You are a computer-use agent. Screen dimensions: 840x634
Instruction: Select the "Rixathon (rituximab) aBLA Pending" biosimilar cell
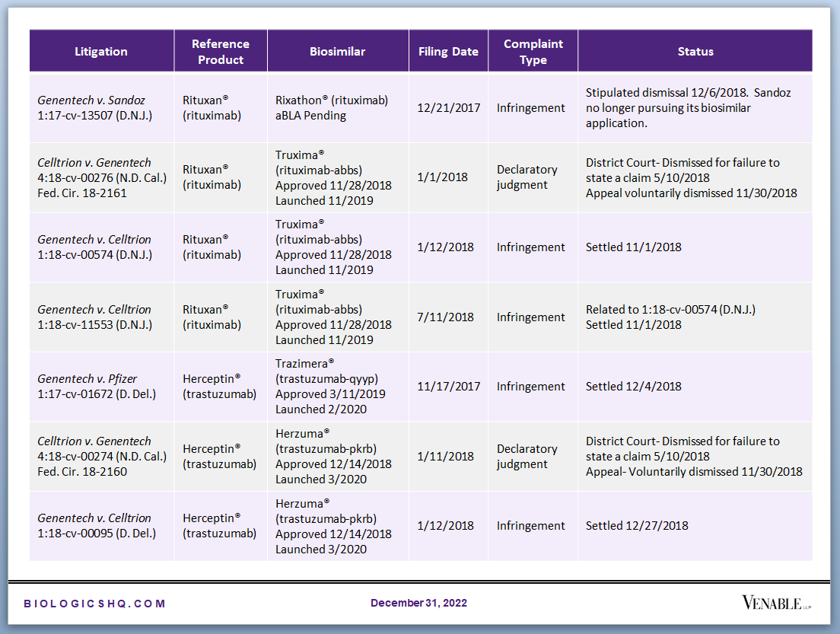pos(338,108)
